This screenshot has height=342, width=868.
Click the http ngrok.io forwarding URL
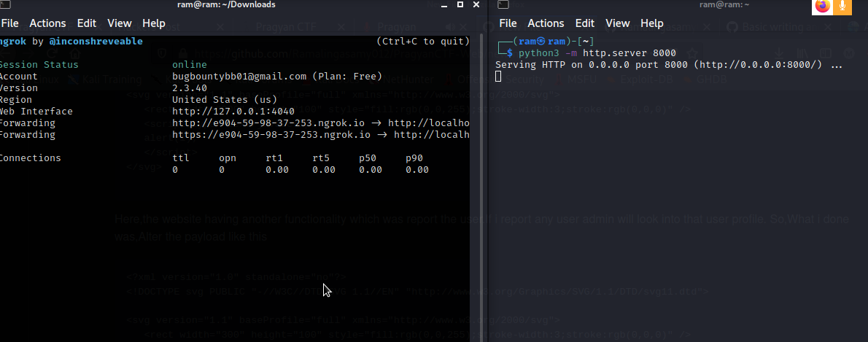(268, 123)
